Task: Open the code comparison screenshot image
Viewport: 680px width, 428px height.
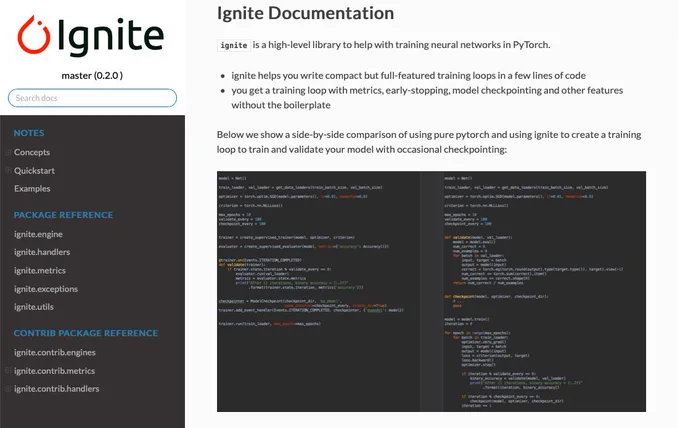Action: (x=431, y=291)
